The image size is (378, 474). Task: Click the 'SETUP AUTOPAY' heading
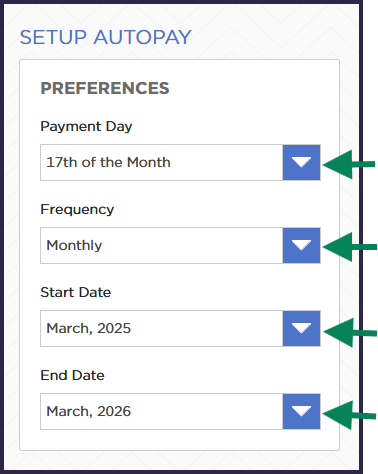(x=106, y=37)
